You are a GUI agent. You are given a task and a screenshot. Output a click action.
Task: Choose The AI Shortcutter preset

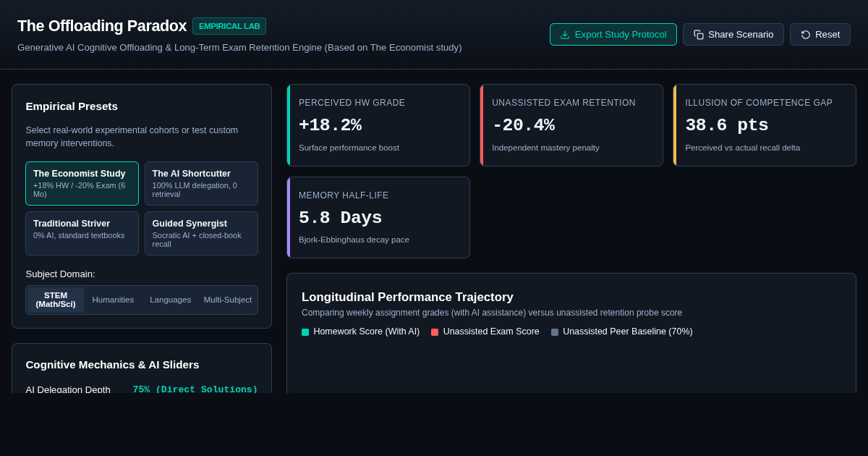tap(201, 184)
